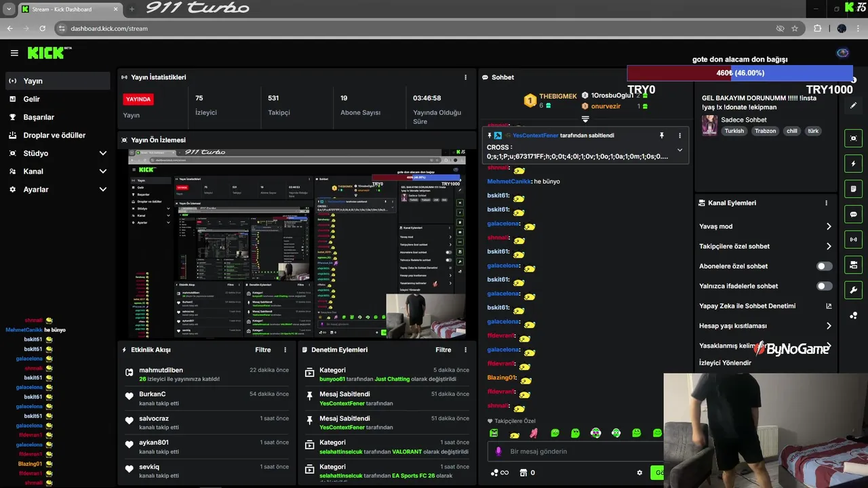Open Yayın Ön İzlemesi three-dot options
Screen dimensions: 868x488
pos(465,140)
